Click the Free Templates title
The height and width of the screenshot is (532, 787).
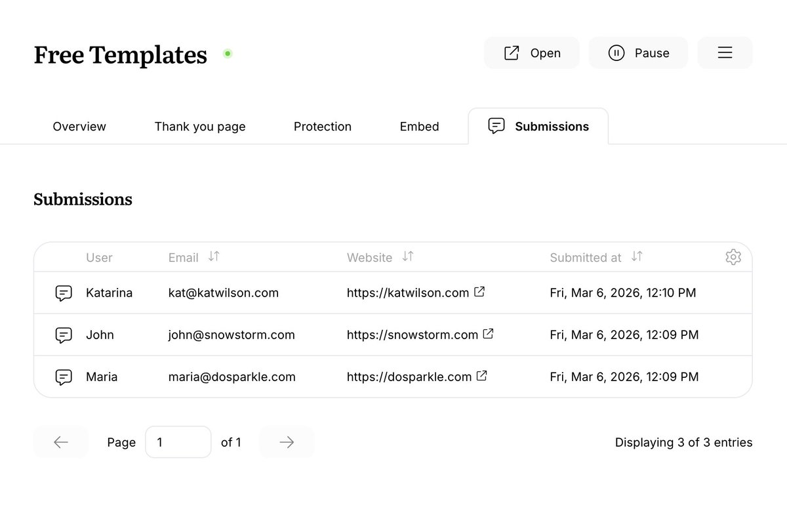click(x=120, y=54)
